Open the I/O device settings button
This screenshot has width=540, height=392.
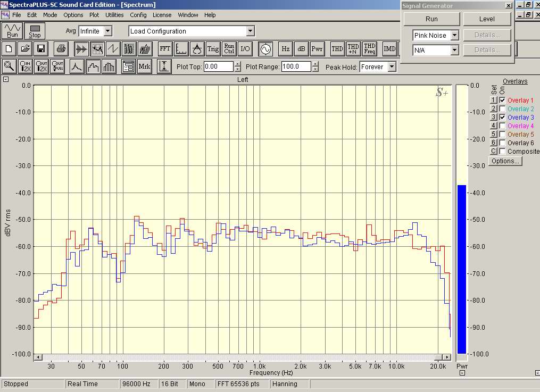pyautogui.click(x=245, y=49)
